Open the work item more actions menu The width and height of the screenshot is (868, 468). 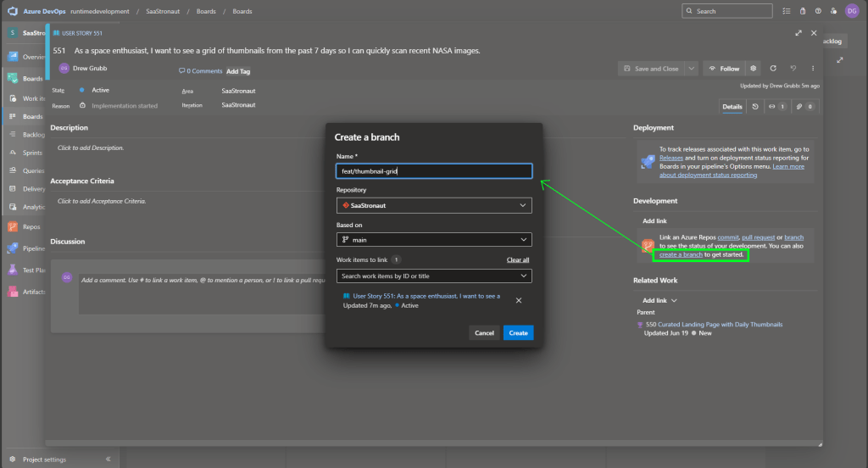click(x=813, y=69)
